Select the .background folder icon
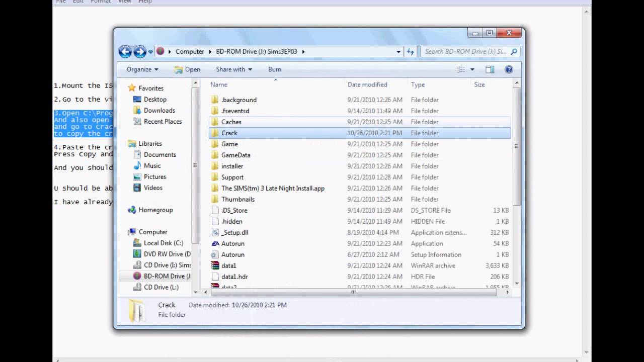Viewport: 644px width, 362px height. click(215, 100)
